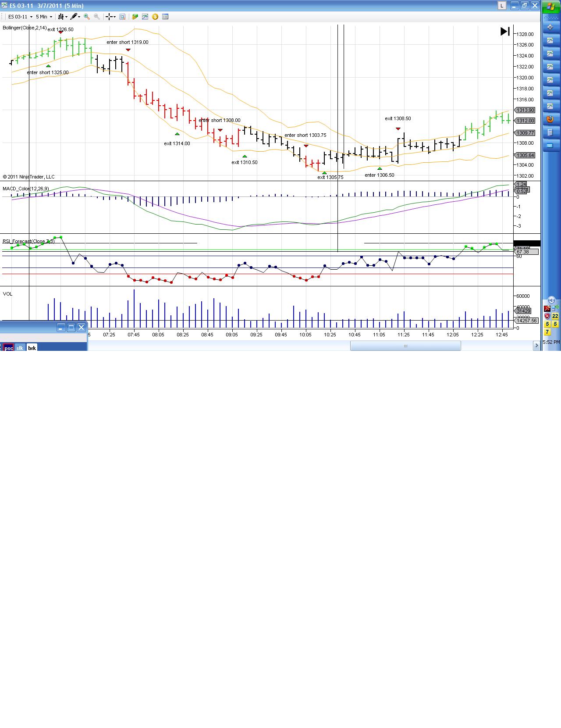
Task: Click the yellow '22' tray icon
Action: click(x=555, y=316)
